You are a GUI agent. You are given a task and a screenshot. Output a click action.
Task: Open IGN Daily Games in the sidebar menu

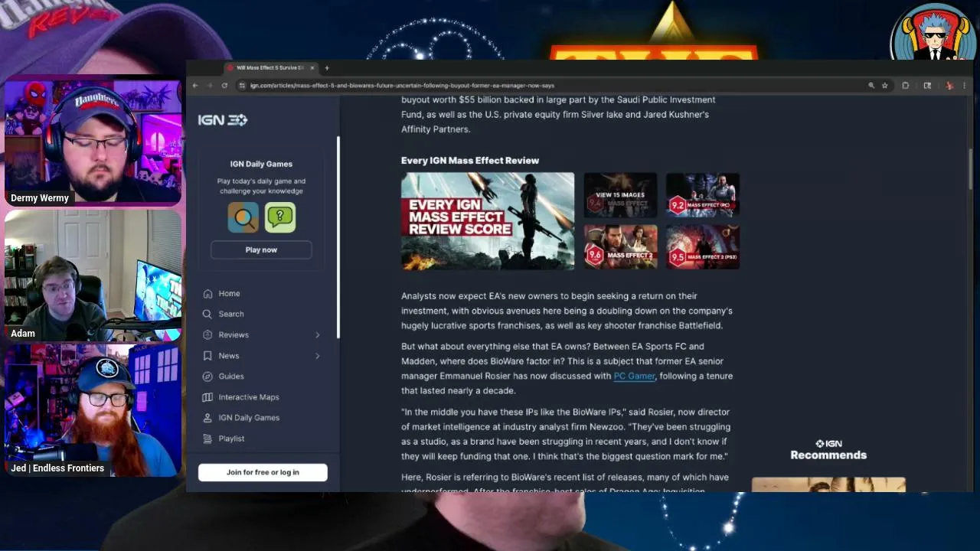(249, 418)
